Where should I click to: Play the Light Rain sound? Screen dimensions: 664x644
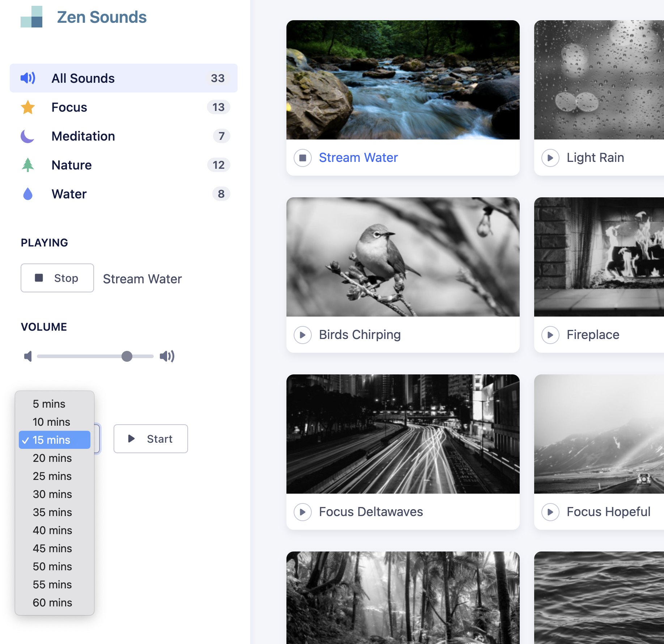tap(550, 158)
